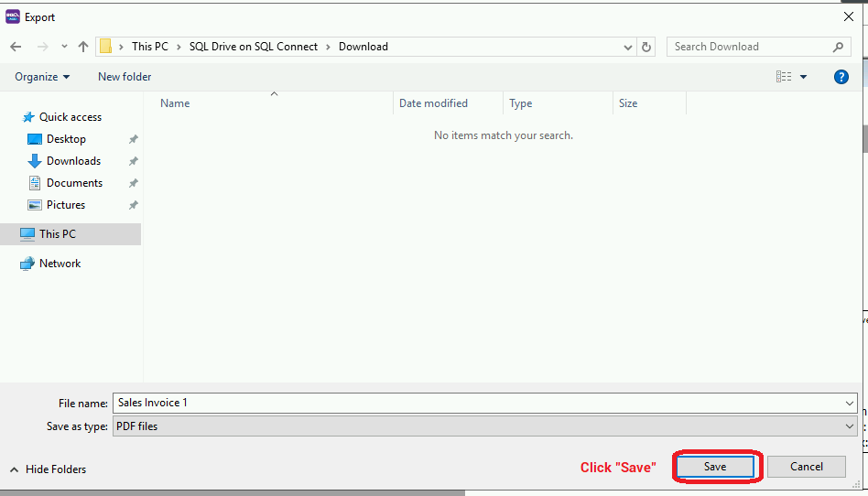Open the File name dropdown arrow
The width and height of the screenshot is (868, 496).
click(850, 403)
